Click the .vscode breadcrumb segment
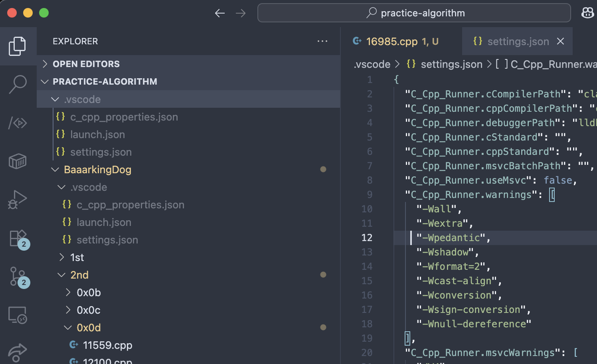Viewport: 597px width, 364px height. click(372, 64)
